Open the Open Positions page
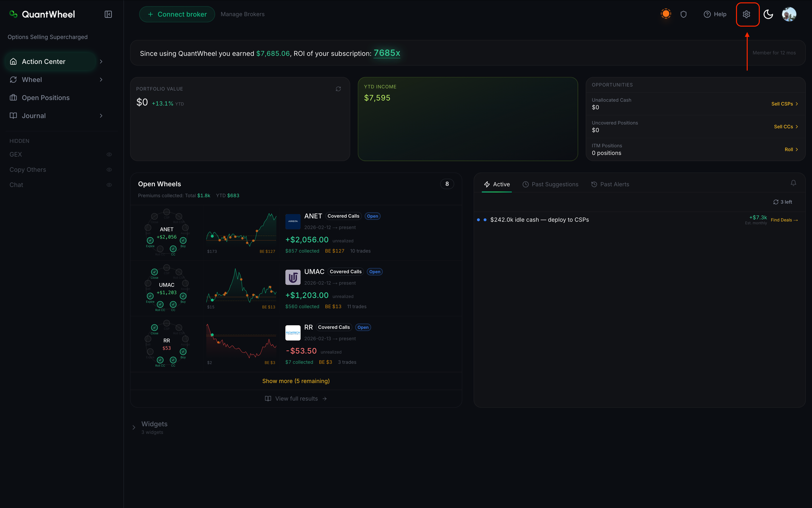 40,98
